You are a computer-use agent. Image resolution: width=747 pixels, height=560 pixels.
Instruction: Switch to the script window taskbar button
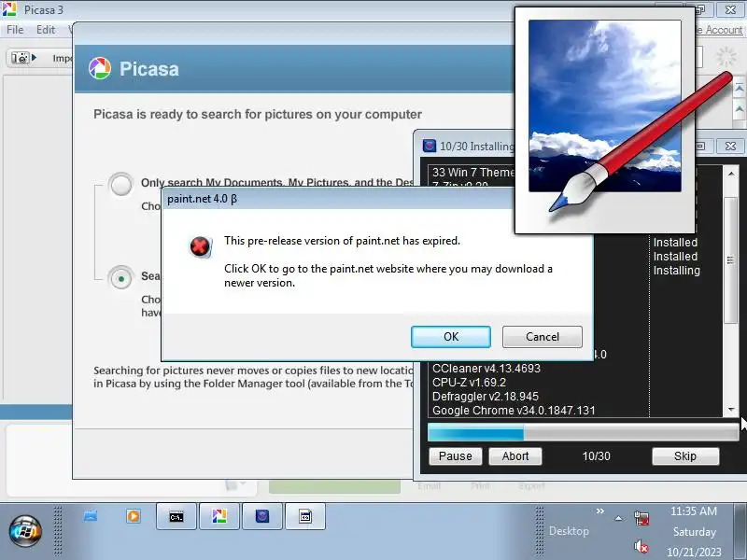click(x=305, y=517)
